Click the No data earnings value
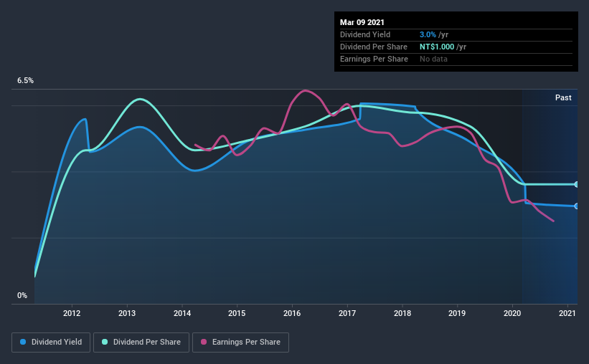The width and height of the screenshot is (589, 364). (433, 59)
